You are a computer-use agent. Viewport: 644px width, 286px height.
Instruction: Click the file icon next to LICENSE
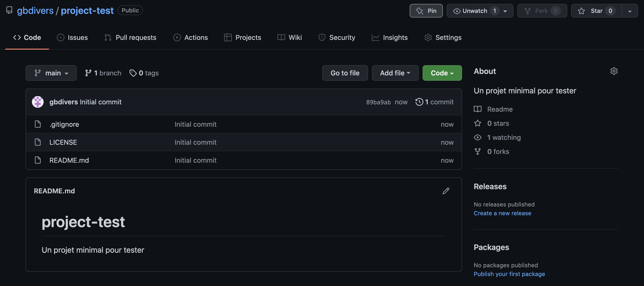(x=38, y=142)
